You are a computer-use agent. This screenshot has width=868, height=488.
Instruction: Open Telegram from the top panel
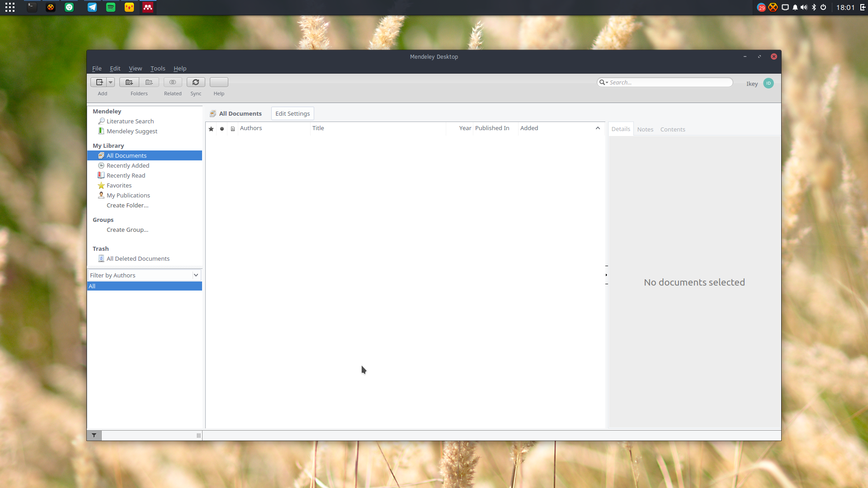(92, 7)
